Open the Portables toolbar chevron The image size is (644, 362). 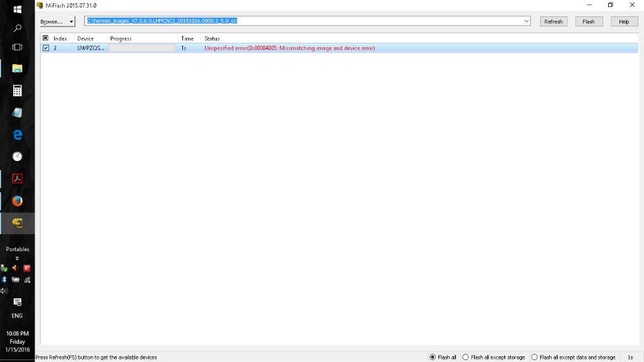tap(17, 258)
